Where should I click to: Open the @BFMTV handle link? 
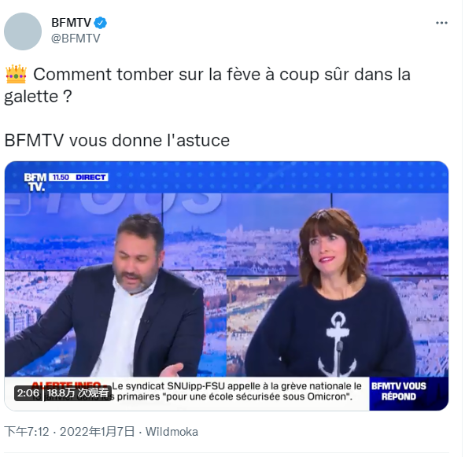(76, 39)
